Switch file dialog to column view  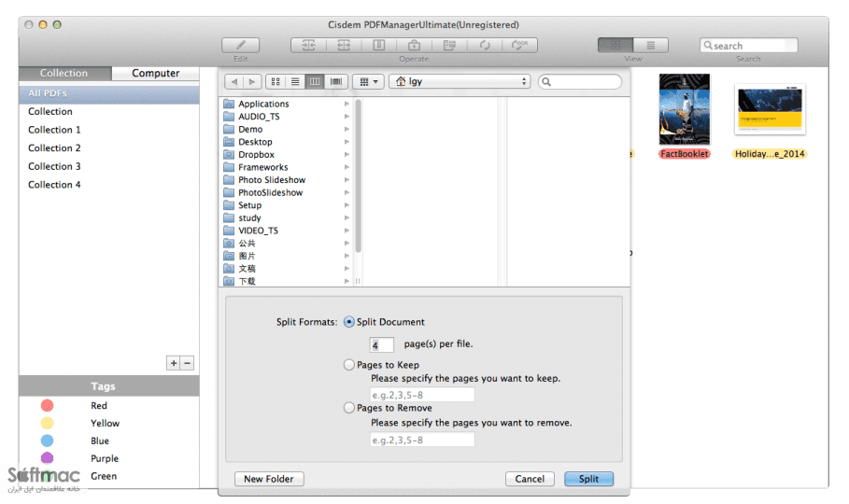click(x=315, y=81)
